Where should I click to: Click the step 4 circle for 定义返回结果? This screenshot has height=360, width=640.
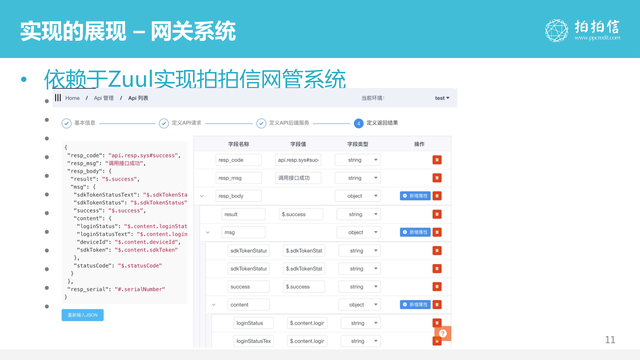pyautogui.click(x=358, y=123)
